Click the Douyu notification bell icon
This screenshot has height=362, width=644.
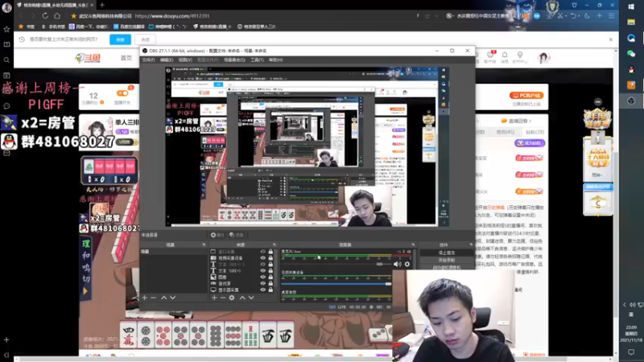click(505, 55)
